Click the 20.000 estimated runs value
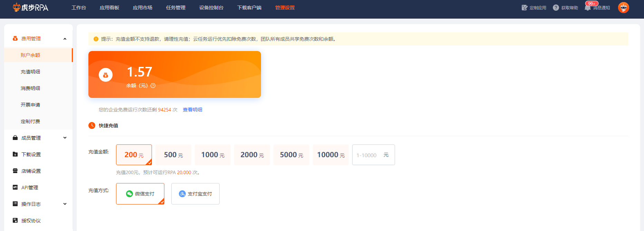Image resolution: width=644 pixels, height=231 pixels. point(184,172)
